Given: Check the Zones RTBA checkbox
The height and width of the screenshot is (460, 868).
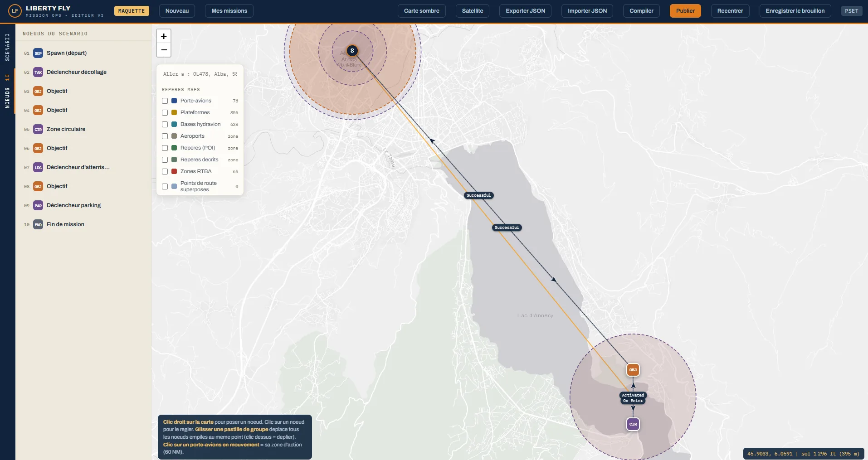Looking at the screenshot, I should 165,171.
